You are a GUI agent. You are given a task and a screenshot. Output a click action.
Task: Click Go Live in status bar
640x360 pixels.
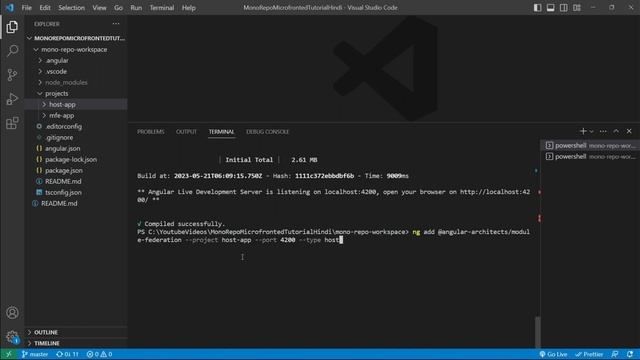[553, 354]
